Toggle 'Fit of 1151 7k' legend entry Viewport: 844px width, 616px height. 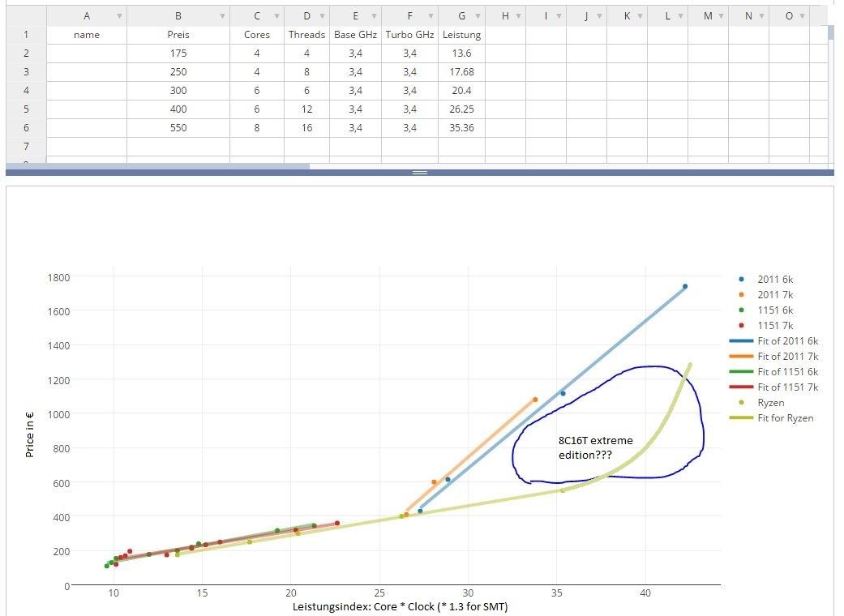774,387
